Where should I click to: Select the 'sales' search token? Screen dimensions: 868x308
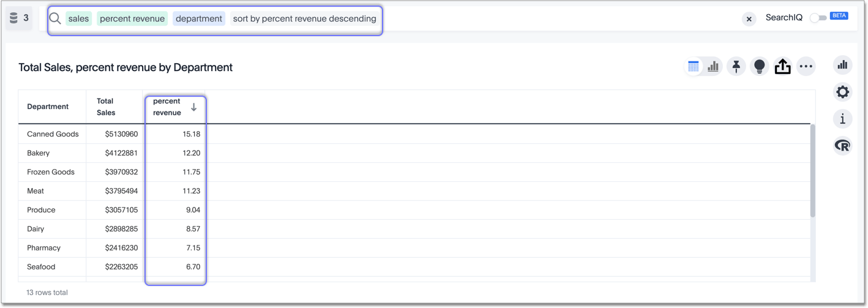[78, 19]
